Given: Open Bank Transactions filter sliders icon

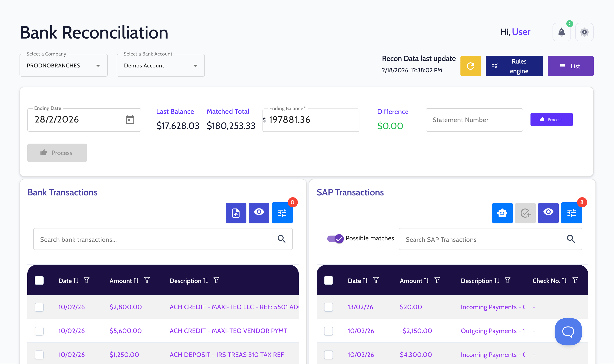Looking at the screenshot, I should point(282,213).
